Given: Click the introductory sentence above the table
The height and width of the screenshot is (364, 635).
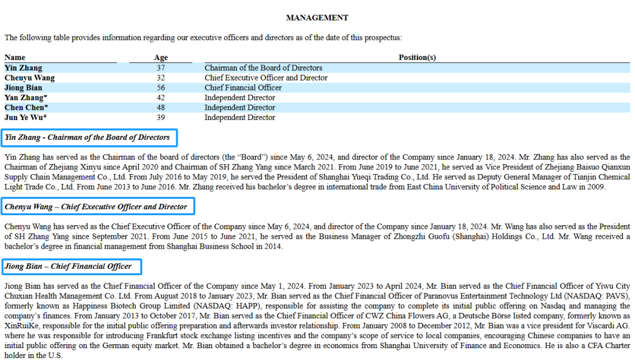Looking at the screenshot, I should (x=203, y=38).
